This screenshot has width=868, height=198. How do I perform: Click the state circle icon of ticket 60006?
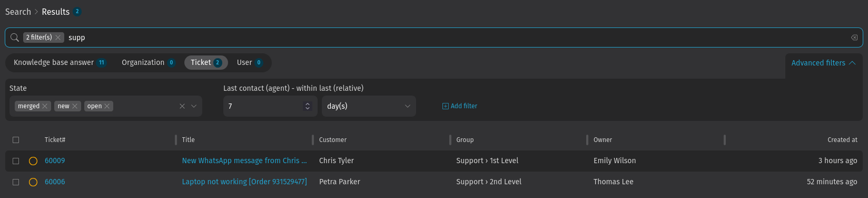click(33, 182)
